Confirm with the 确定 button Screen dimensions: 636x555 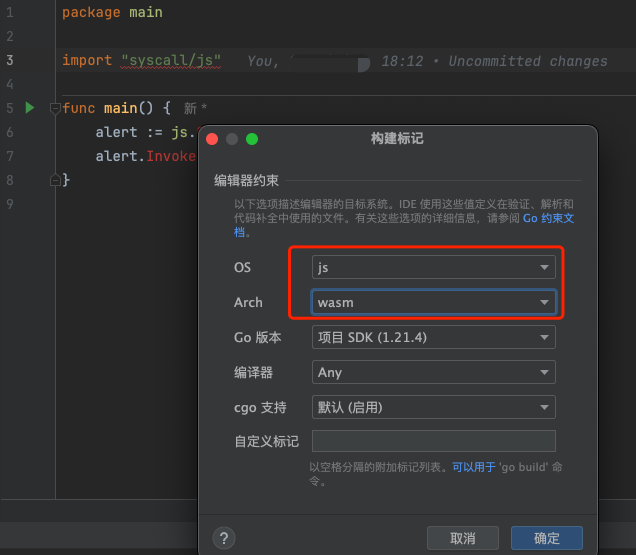point(546,538)
